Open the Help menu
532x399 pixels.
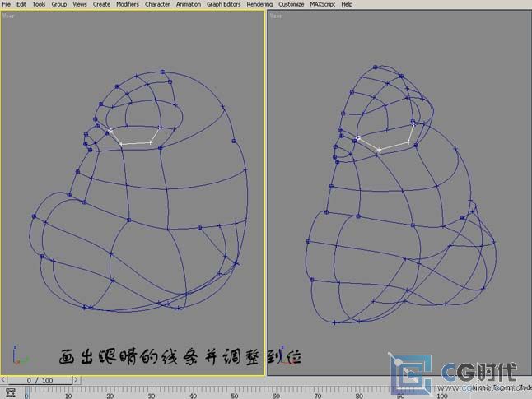pyautogui.click(x=348, y=4)
